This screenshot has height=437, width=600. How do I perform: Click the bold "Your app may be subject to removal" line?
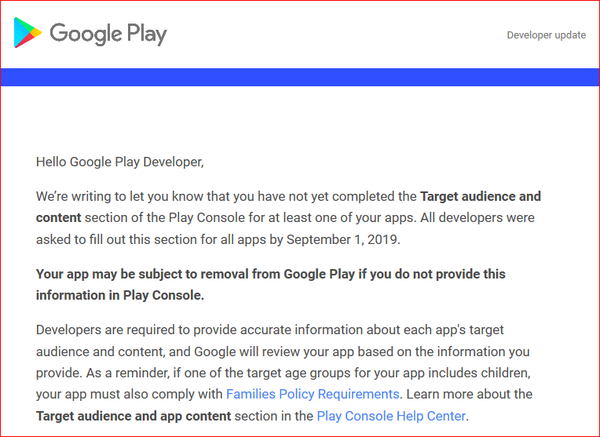(x=271, y=274)
